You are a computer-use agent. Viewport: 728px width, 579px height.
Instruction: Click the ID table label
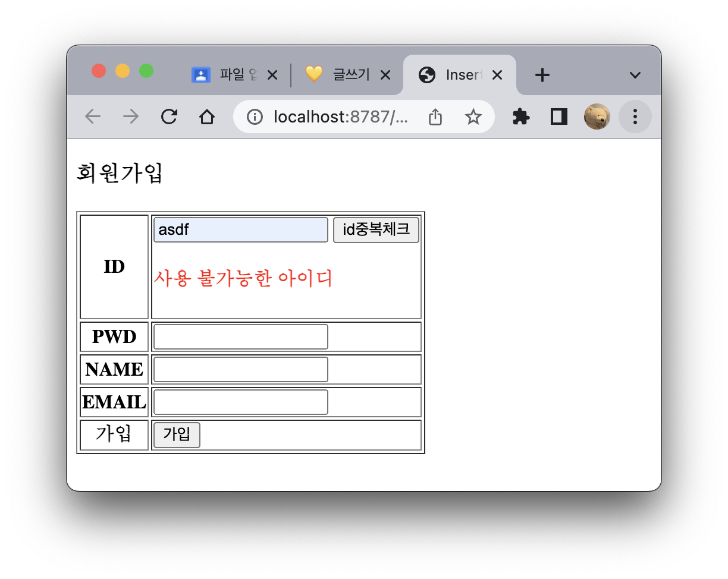tap(114, 267)
